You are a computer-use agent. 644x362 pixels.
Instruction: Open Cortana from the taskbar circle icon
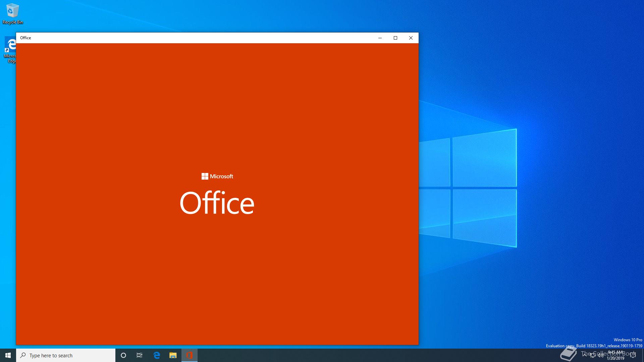pyautogui.click(x=123, y=355)
